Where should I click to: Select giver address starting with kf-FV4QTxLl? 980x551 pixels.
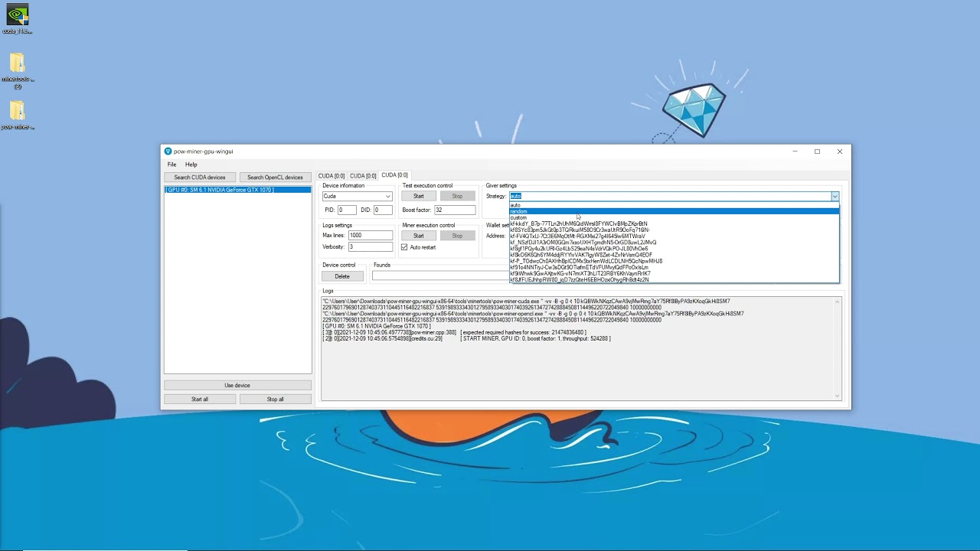pos(674,236)
